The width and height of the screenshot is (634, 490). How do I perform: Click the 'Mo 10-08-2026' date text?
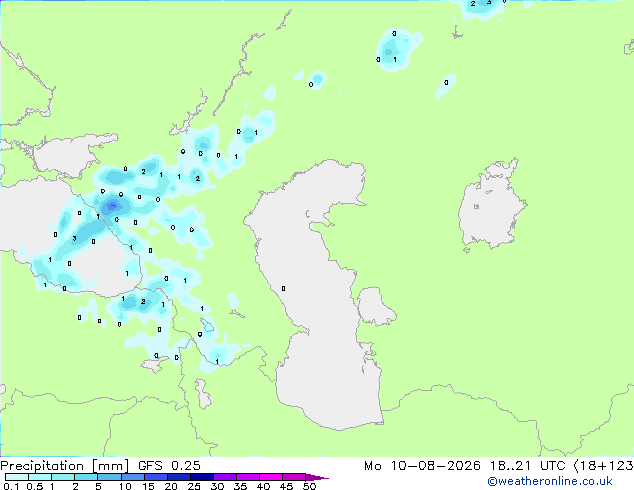click(x=422, y=466)
